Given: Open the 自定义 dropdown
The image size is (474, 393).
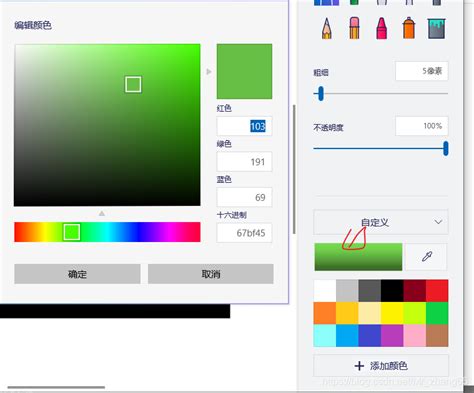Looking at the screenshot, I should point(381,222).
